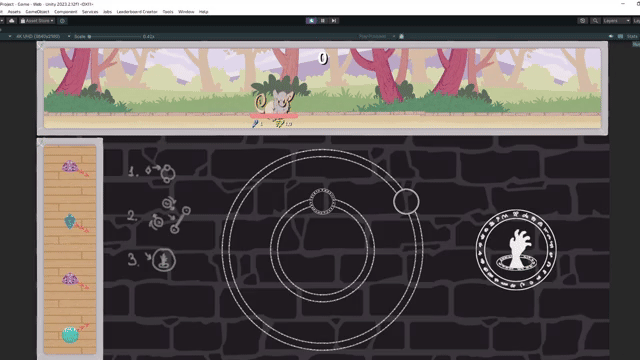This screenshot has width=640, height=360.
Task: Toggle the icon left of the Stats button
Action: click(620, 36)
